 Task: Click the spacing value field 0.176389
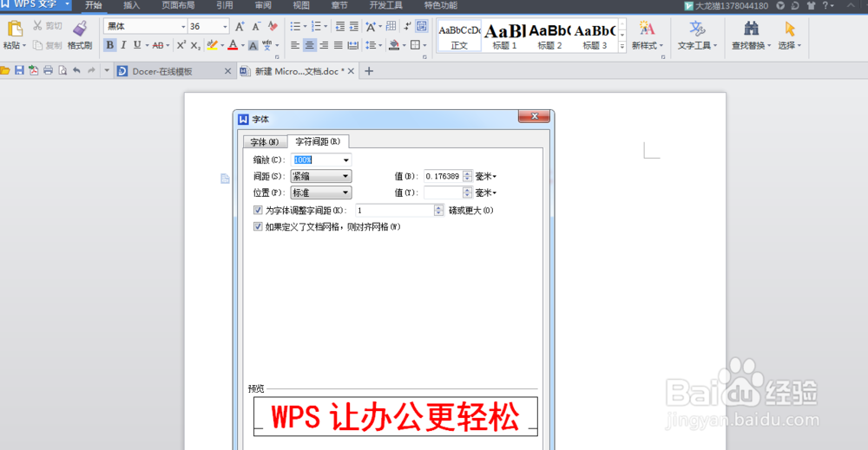443,176
